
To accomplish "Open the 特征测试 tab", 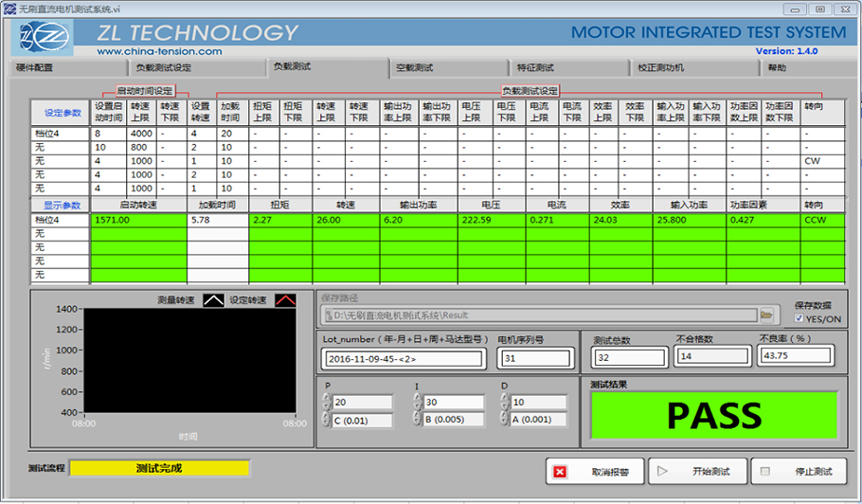I will pos(535,68).
